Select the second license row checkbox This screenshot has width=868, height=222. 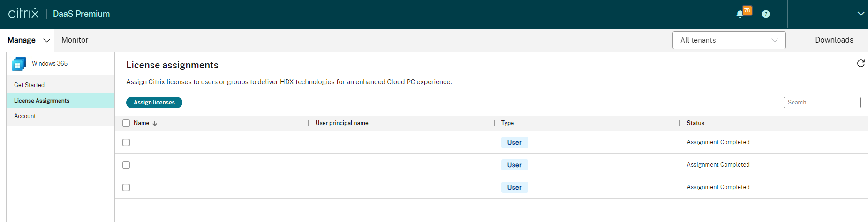click(126, 165)
